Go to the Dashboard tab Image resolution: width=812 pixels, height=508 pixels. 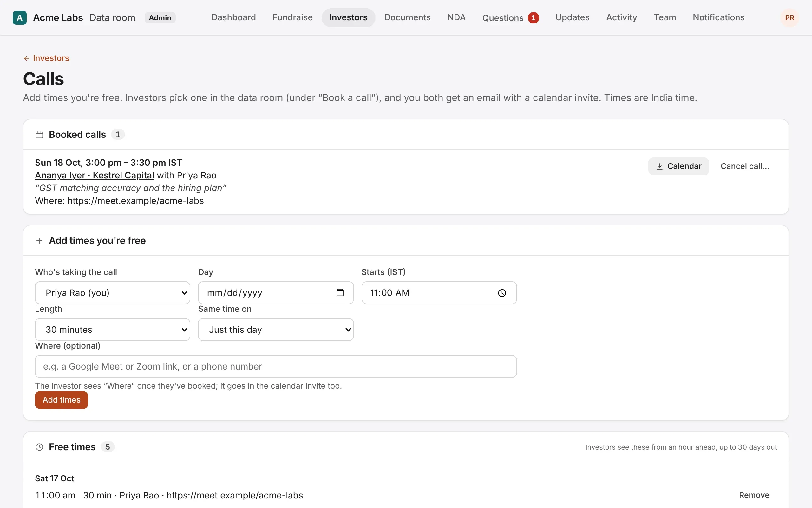[233, 17]
